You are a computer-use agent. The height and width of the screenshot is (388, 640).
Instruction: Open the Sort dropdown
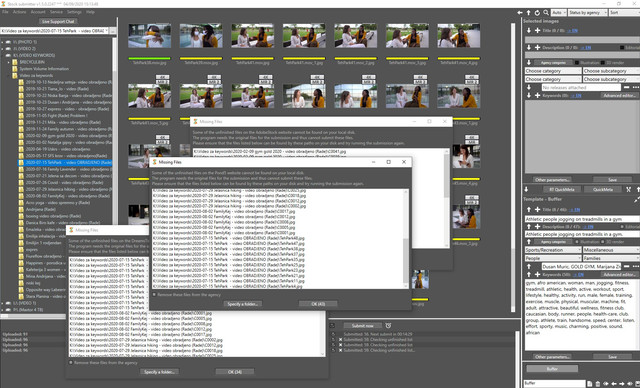[624, 13]
